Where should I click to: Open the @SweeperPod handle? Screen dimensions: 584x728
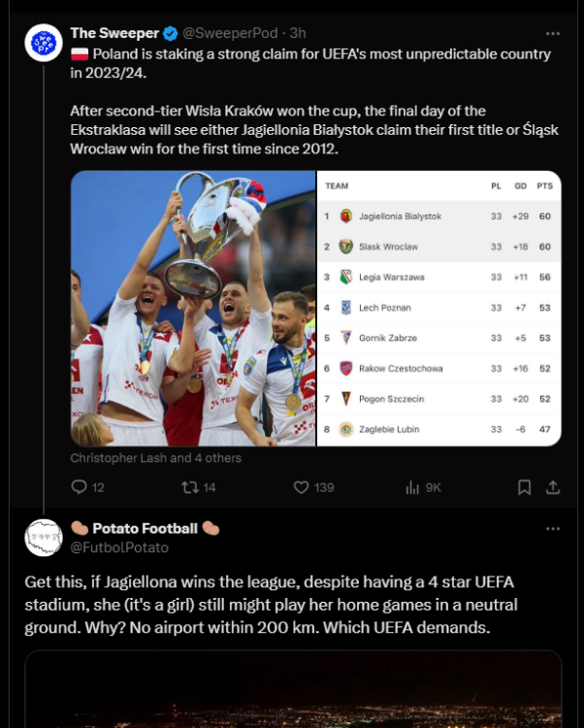click(x=232, y=33)
